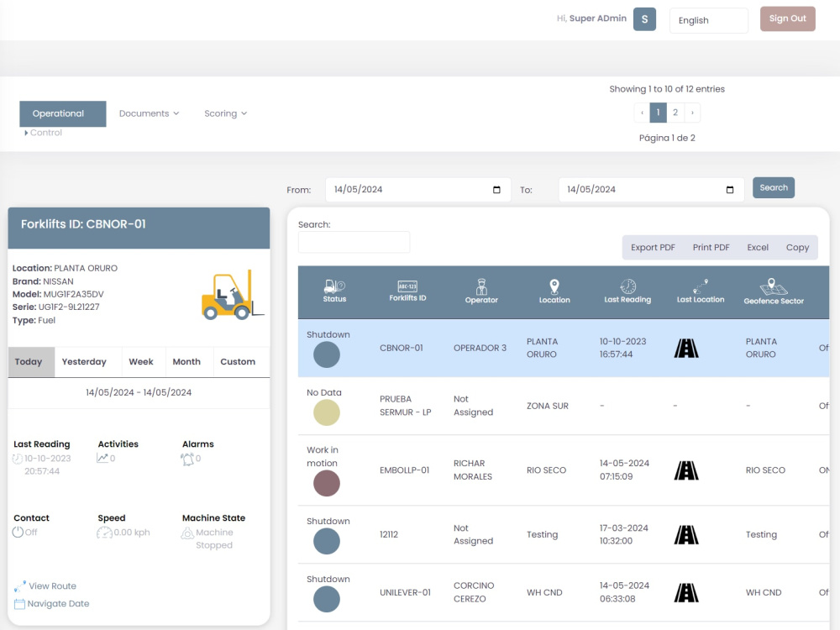
Task: Expand the Documents menu
Action: pos(149,113)
